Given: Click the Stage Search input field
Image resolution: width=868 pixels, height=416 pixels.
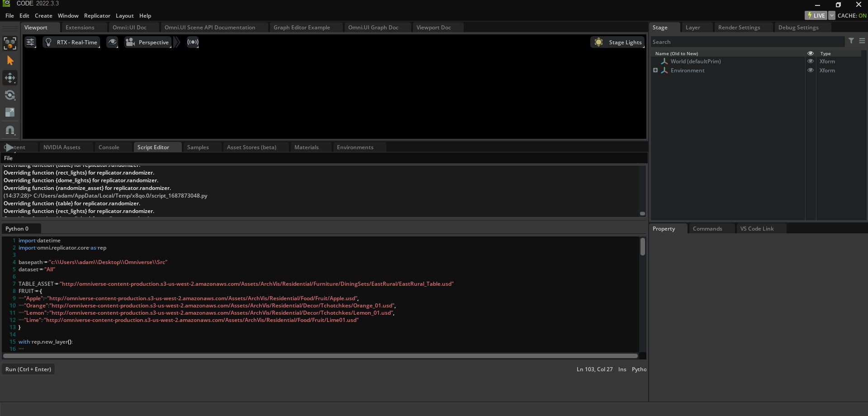Looking at the screenshot, I should click(747, 42).
